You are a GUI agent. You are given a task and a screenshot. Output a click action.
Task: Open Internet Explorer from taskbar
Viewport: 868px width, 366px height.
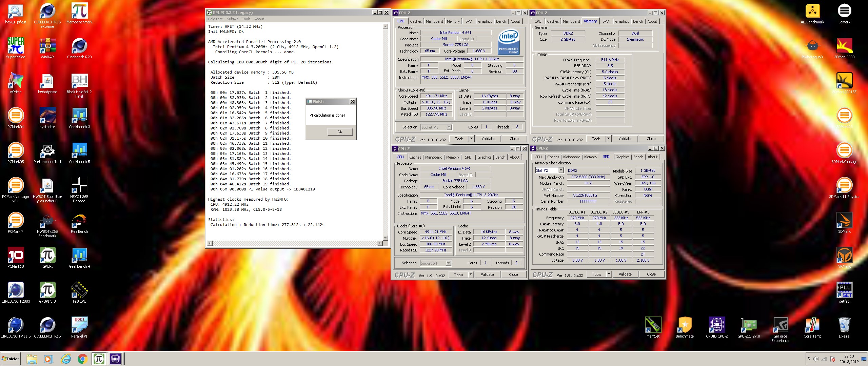pos(66,359)
